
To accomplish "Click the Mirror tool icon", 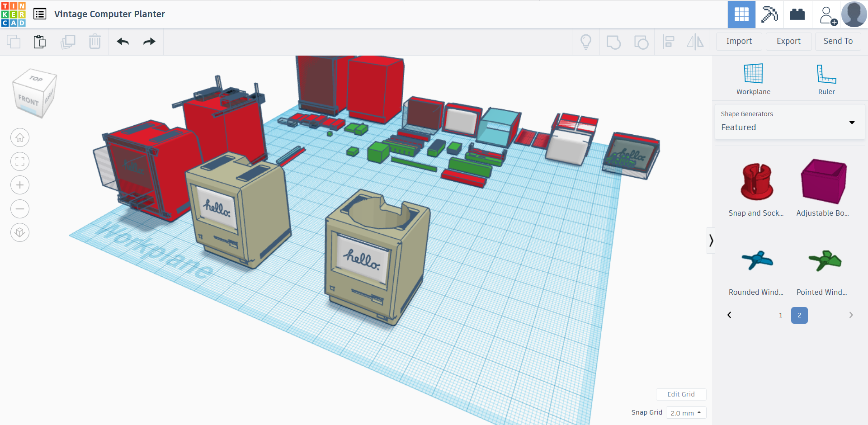I will (x=695, y=42).
